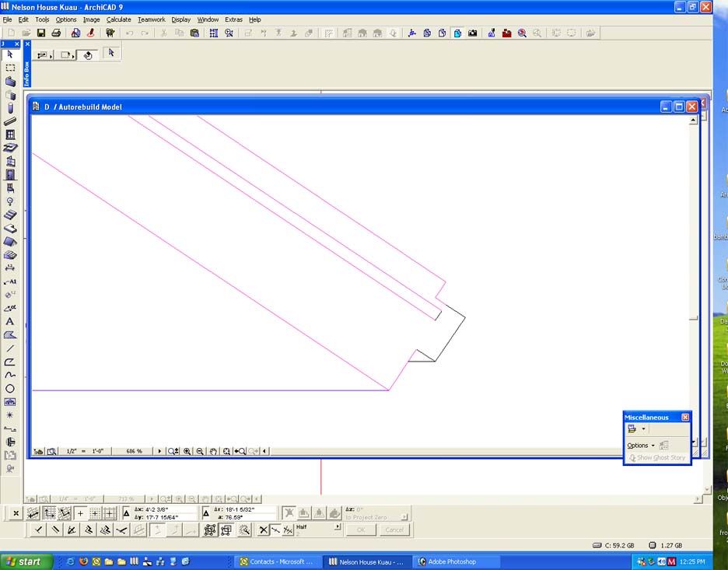Click the 1/2" = 1'-0" scale field

[x=86, y=451]
